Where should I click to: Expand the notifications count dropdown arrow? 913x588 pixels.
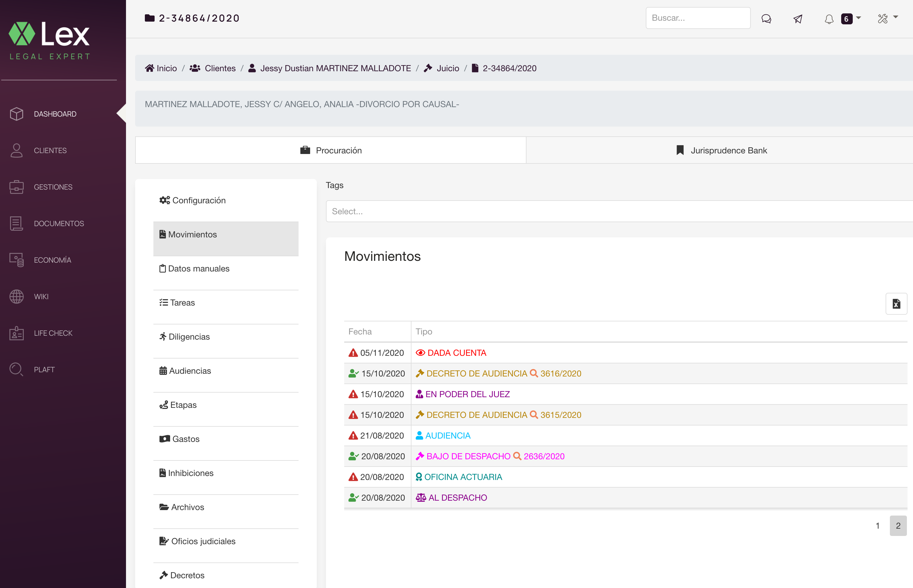[859, 18]
